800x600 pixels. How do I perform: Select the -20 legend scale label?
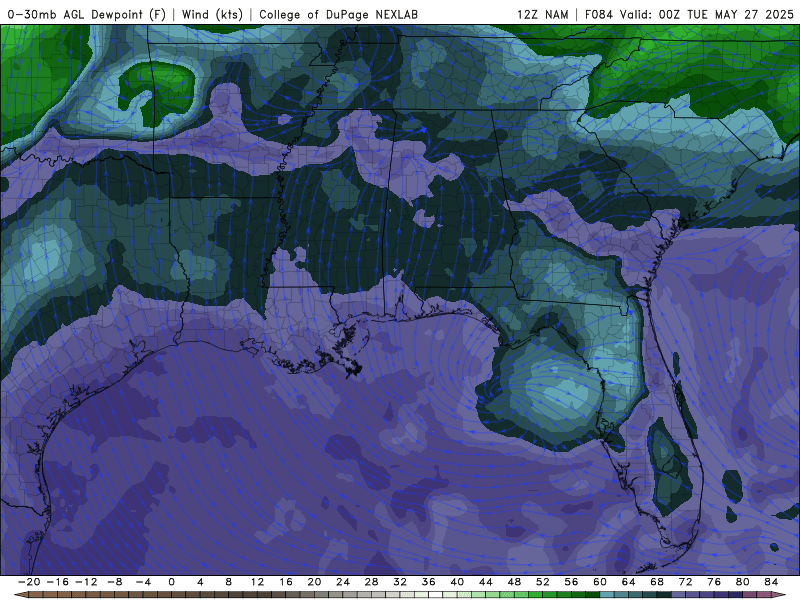tap(29, 582)
